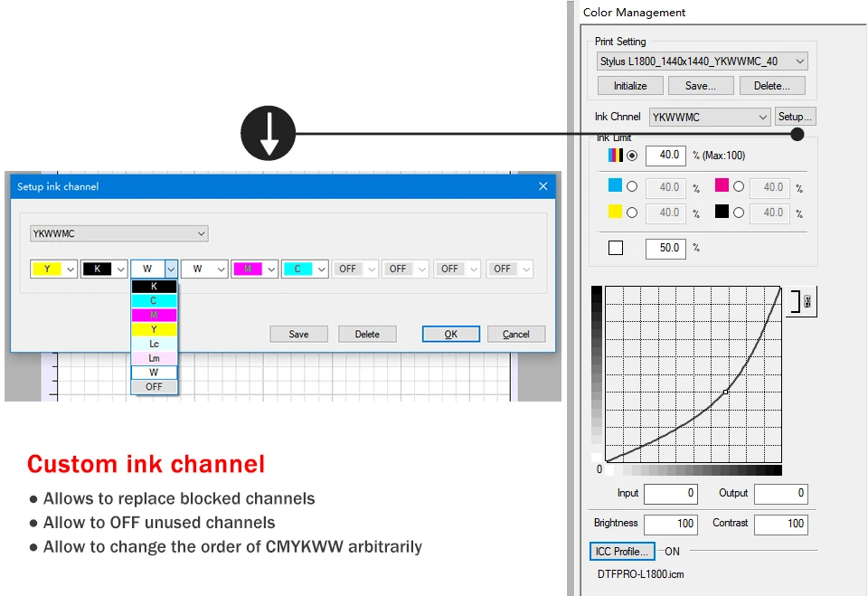The height and width of the screenshot is (596, 868).
Task: Click the combined CMYK ink limit icon
Action: coord(615,155)
